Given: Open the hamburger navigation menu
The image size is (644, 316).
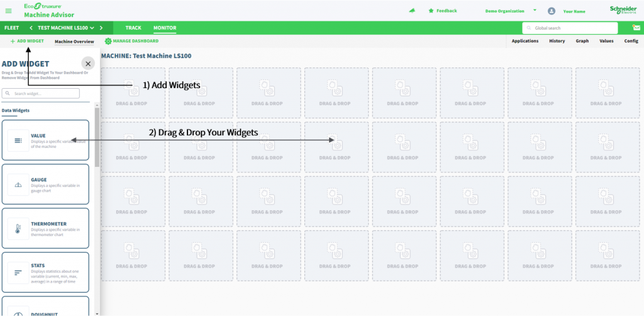Looking at the screenshot, I should click(9, 11).
